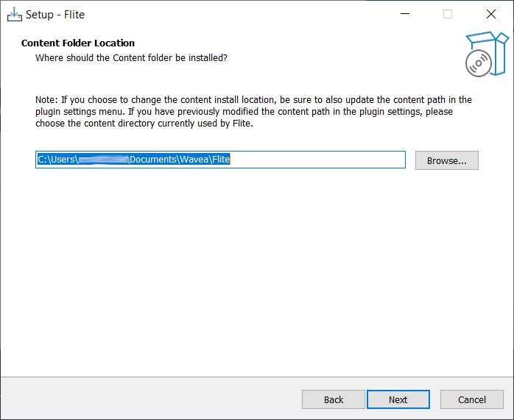Click empty space after the path text
This screenshot has width=514, height=420.
(317, 160)
